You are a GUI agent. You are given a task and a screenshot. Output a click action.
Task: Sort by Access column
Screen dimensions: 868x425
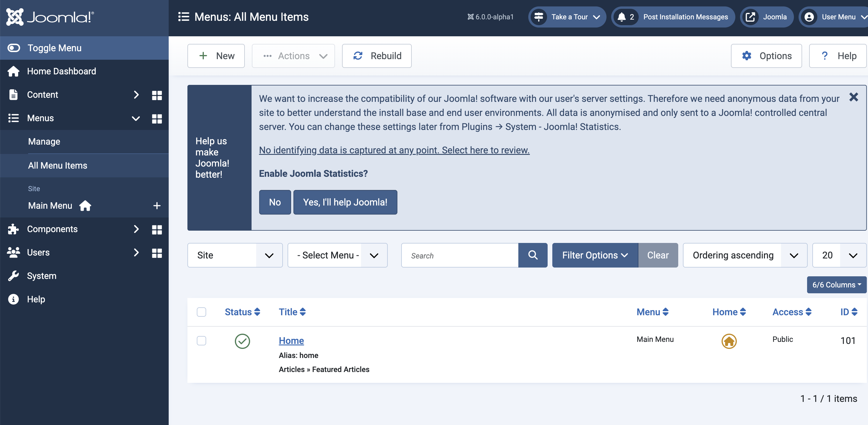tap(792, 312)
